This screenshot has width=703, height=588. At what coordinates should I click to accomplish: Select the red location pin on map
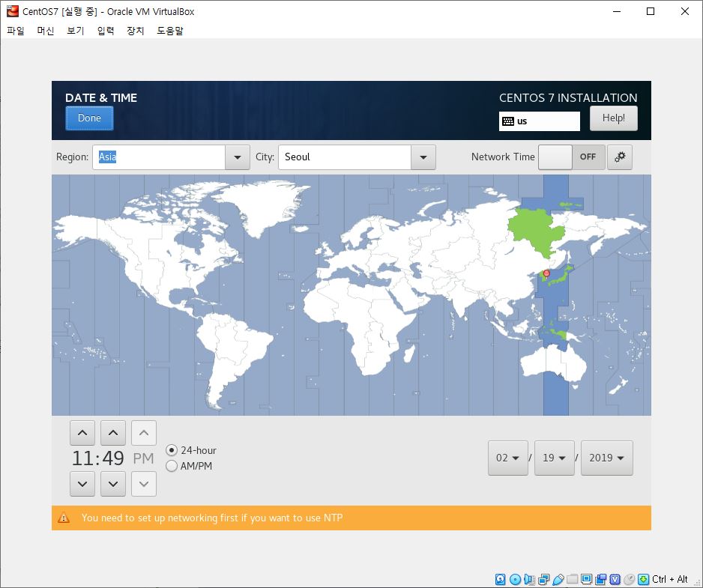pos(546,273)
